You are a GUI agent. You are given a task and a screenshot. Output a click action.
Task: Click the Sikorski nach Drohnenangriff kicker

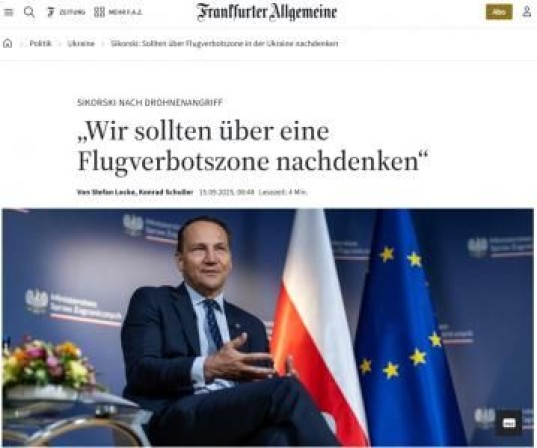point(150,102)
